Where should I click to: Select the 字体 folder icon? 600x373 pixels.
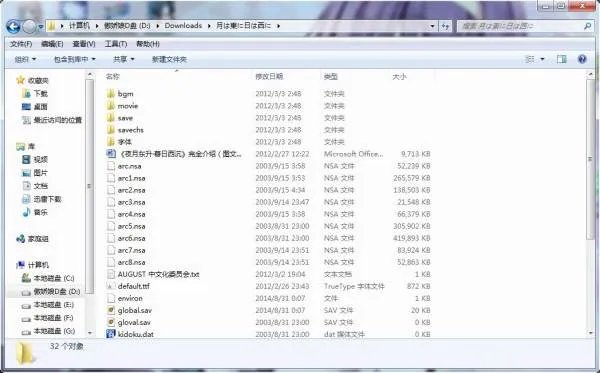tap(111, 142)
